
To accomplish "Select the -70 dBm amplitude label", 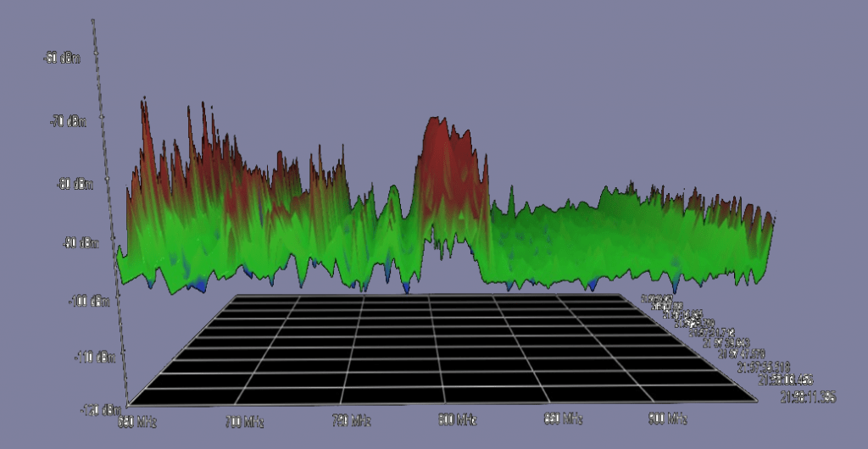I will pos(69,122).
